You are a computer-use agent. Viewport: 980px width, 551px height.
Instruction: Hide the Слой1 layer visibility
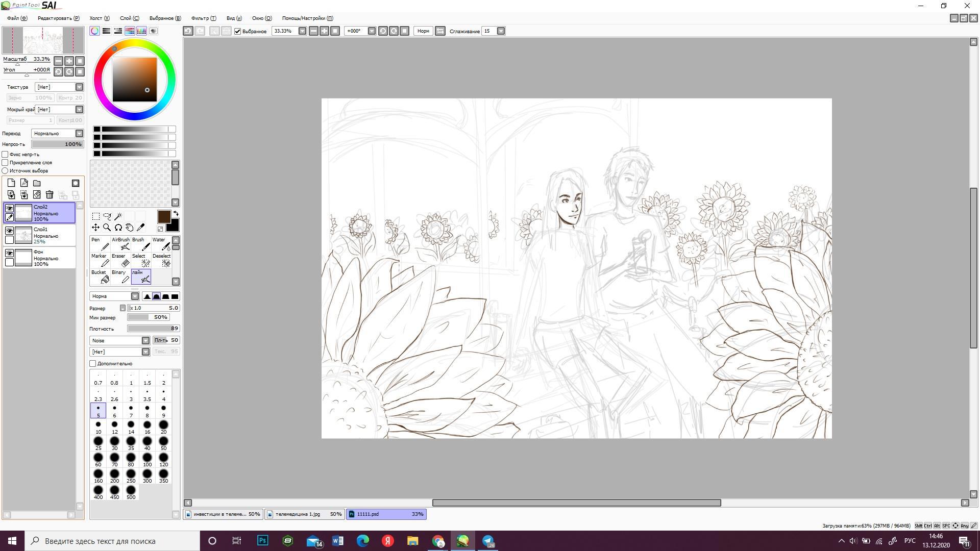coord(9,231)
